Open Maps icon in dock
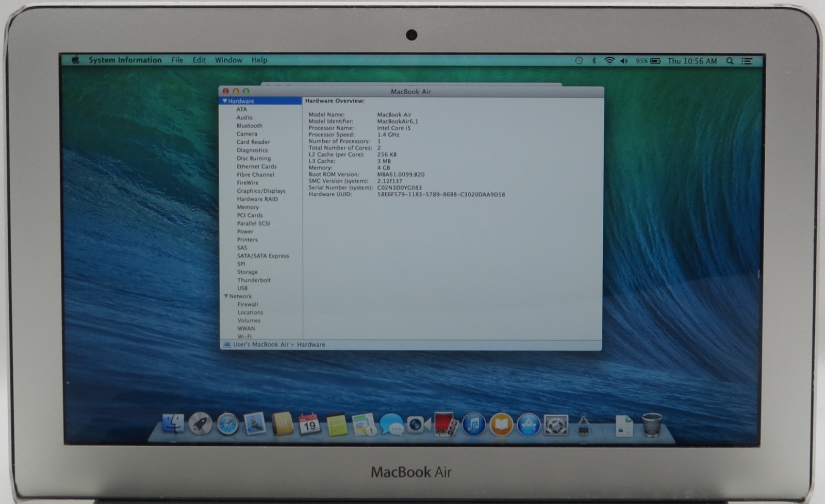The width and height of the screenshot is (825, 504). pyautogui.click(x=364, y=425)
